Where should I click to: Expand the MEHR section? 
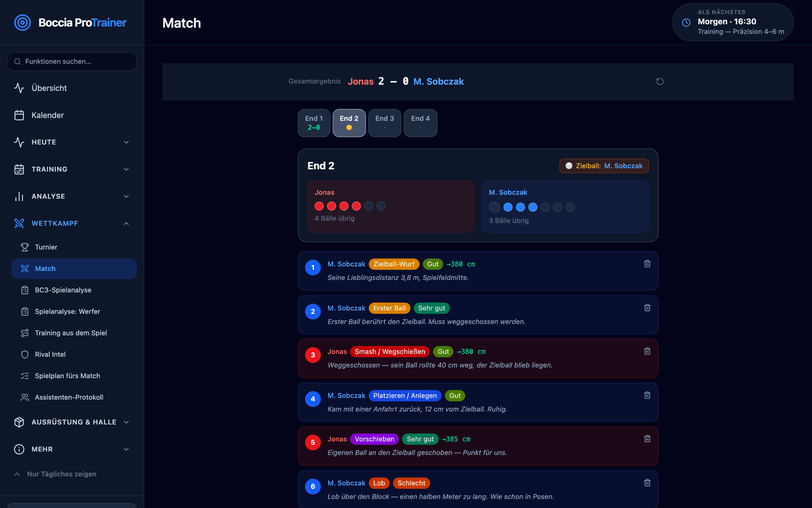[x=72, y=449]
